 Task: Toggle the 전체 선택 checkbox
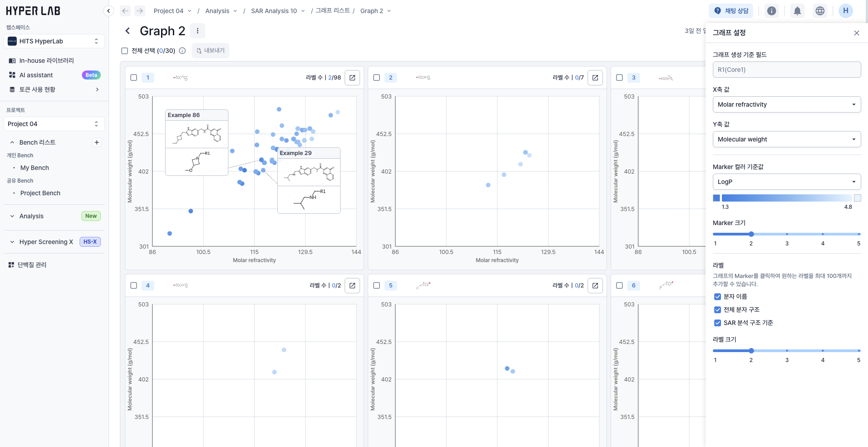[125, 51]
